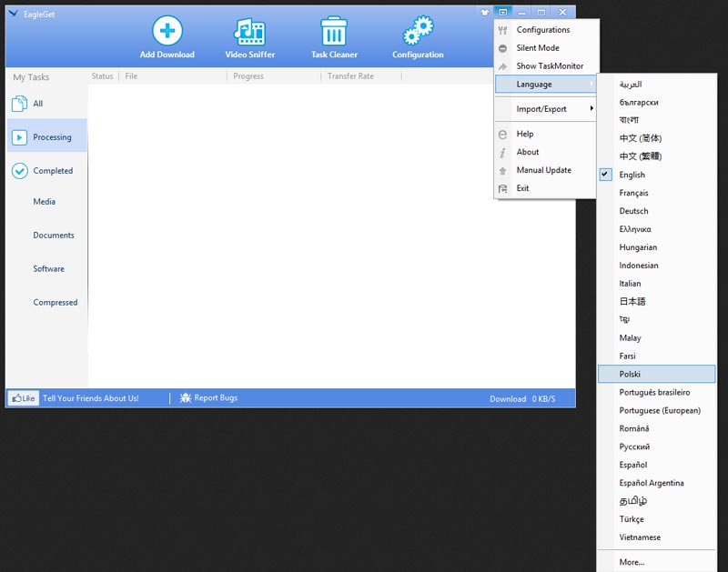Select Indonesian language
Image resolution: width=728 pixels, height=572 pixels.
[656, 265]
